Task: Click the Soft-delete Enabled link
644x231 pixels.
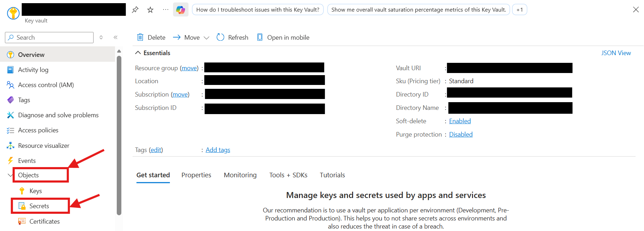Action: click(460, 121)
